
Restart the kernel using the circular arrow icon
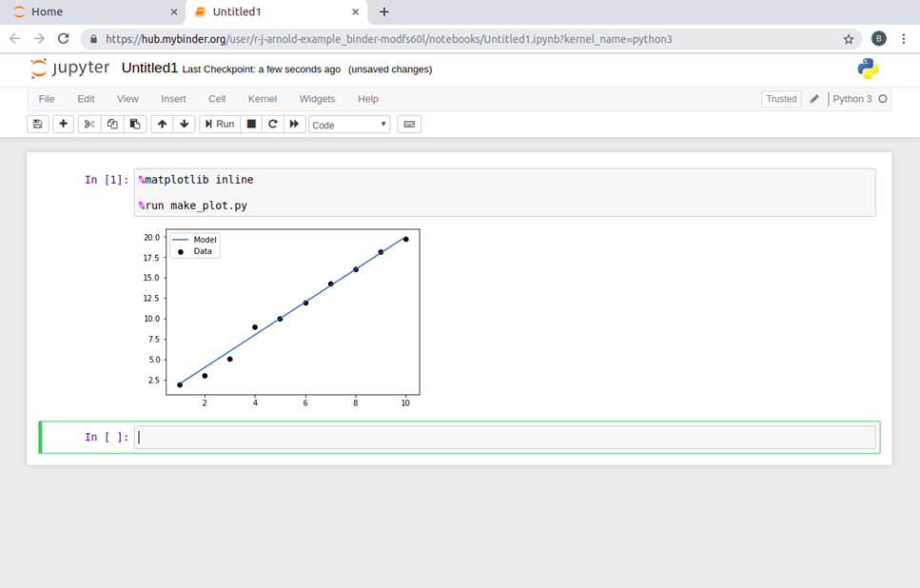point(273,124)
